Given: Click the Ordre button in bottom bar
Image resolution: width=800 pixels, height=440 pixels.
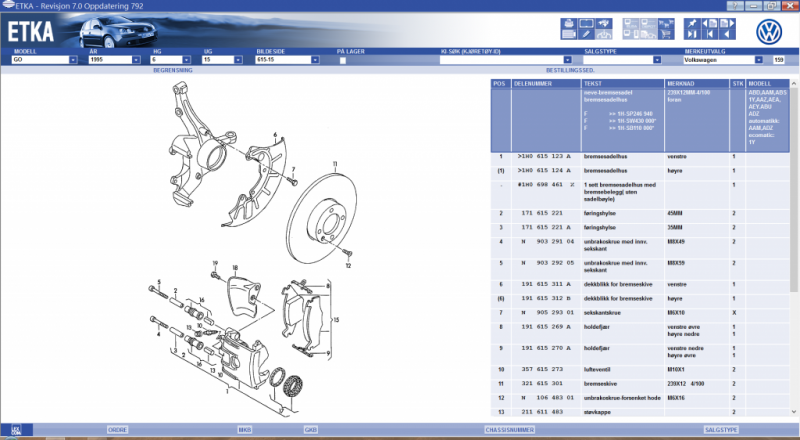Looking at the screenshot, I should click(118, 429).
